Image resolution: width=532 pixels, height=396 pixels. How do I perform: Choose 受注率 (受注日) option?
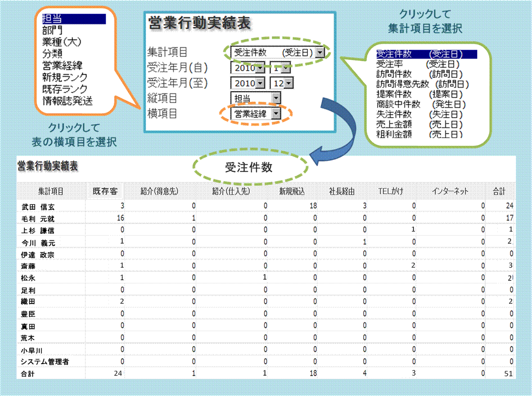coord(418,64)
